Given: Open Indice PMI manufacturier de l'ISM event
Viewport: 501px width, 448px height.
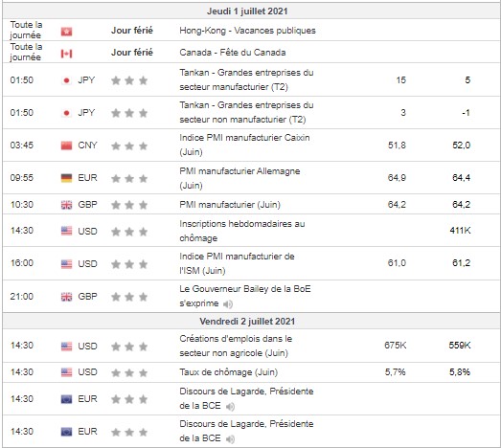Looking at the screenshot, I should (237, 263).
